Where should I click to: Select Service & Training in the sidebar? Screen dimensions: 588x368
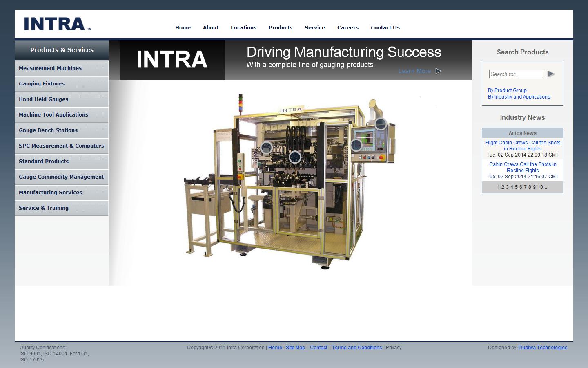(x=43, y=208)
